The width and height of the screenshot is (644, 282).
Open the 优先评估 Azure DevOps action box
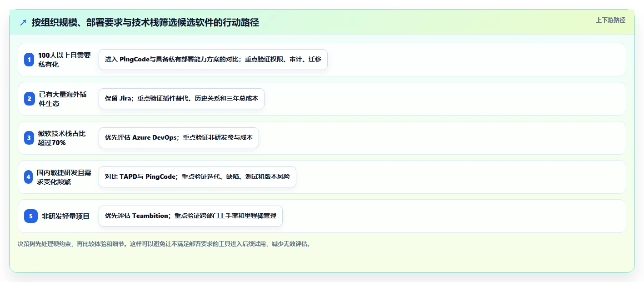179,138
